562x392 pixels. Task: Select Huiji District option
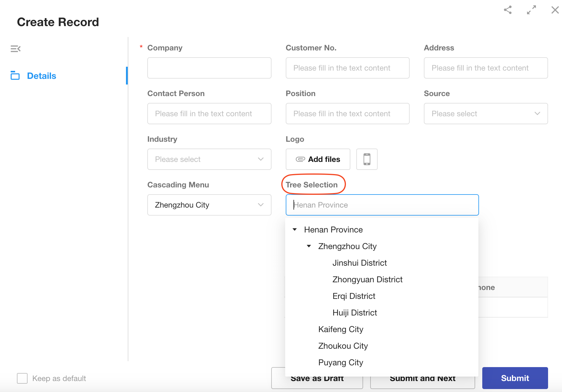point(355,313)
